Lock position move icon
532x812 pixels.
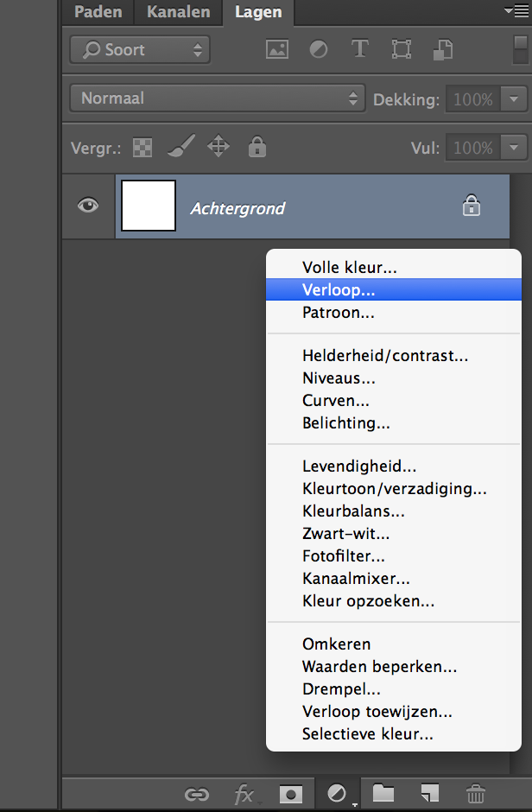(218, 146)
